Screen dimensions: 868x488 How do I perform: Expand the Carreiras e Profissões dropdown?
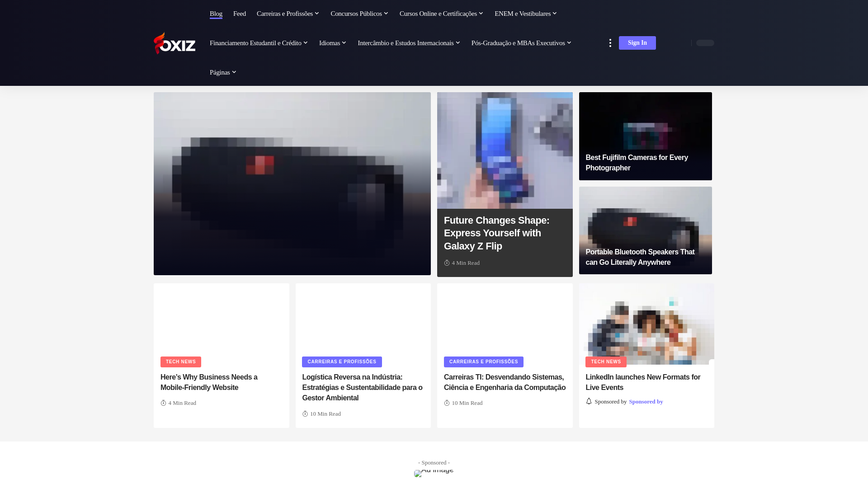288,14
